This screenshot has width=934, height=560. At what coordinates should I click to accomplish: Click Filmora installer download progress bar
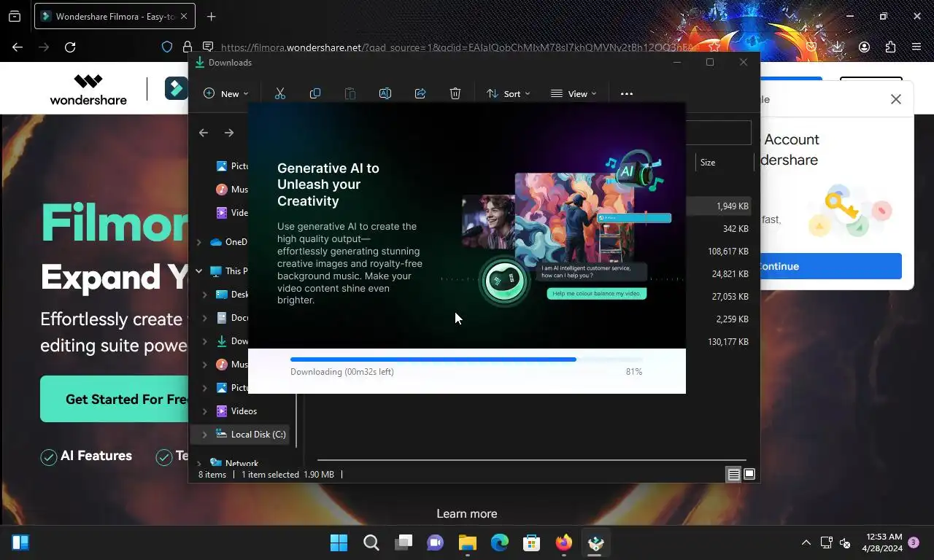466,359
